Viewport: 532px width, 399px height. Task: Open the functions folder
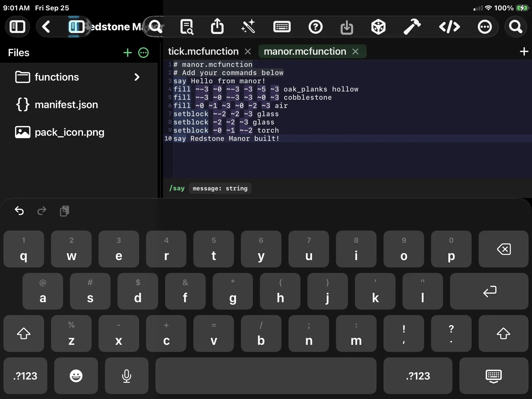tap(78, 77)
